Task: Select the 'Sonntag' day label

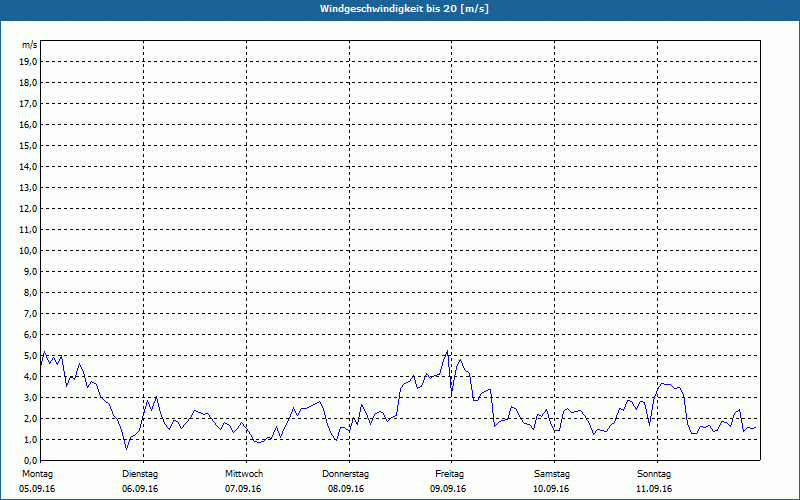Action: 654,474
